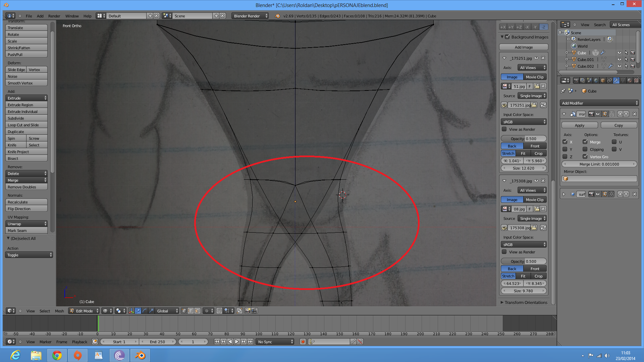Viewport: 644px width, 362px height.
Task: Select face select mode icon
Action: pyautogui.click(x=197, y=311)
